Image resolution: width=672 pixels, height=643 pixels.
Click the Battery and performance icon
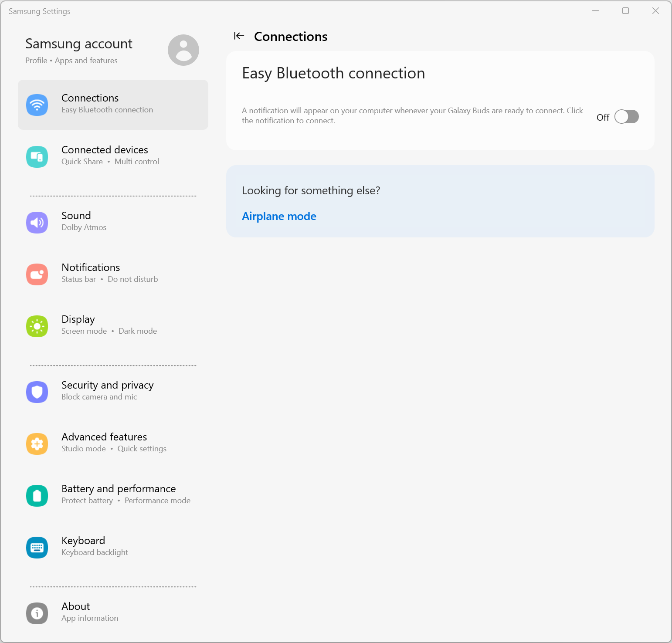(x=37, y=496)
